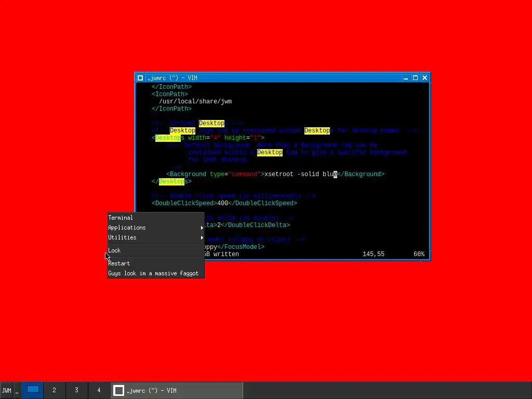Image resolution: width=532 pixels, height=399 pixels.
Task: Click the VIM window title bar text
Action: (172, 78)
